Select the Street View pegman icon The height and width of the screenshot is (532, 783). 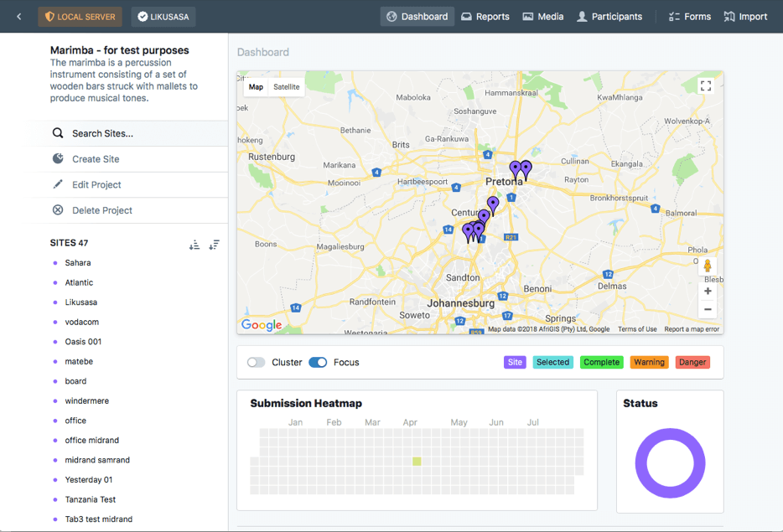(708, 266)
